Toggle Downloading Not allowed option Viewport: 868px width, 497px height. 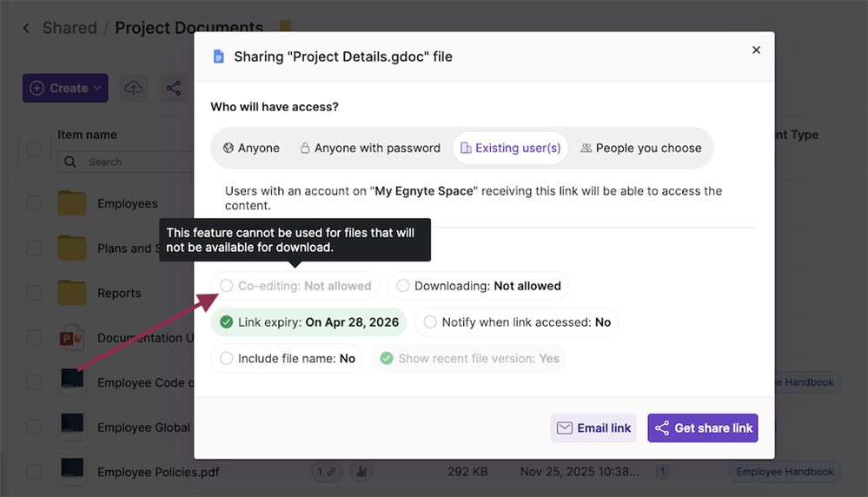pyautogui.click(x=478, y=286)
